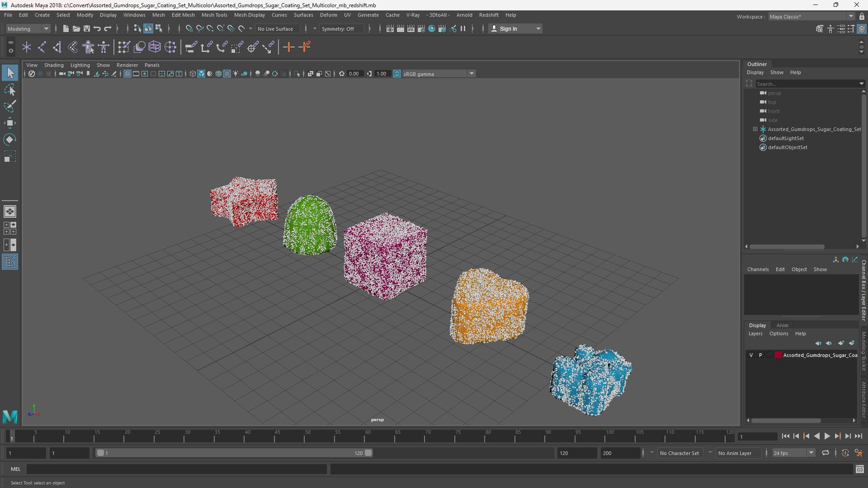Screen dimensions: 868x488
Task: Open the Workspace Maya Classic dropdown
Action: tap(811, 16)
